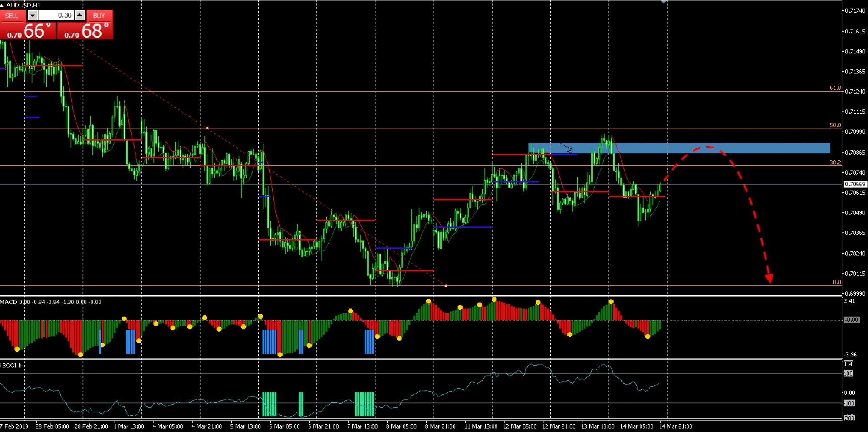Click the 14 Mar 21:00 time axis label

(675, 426)
